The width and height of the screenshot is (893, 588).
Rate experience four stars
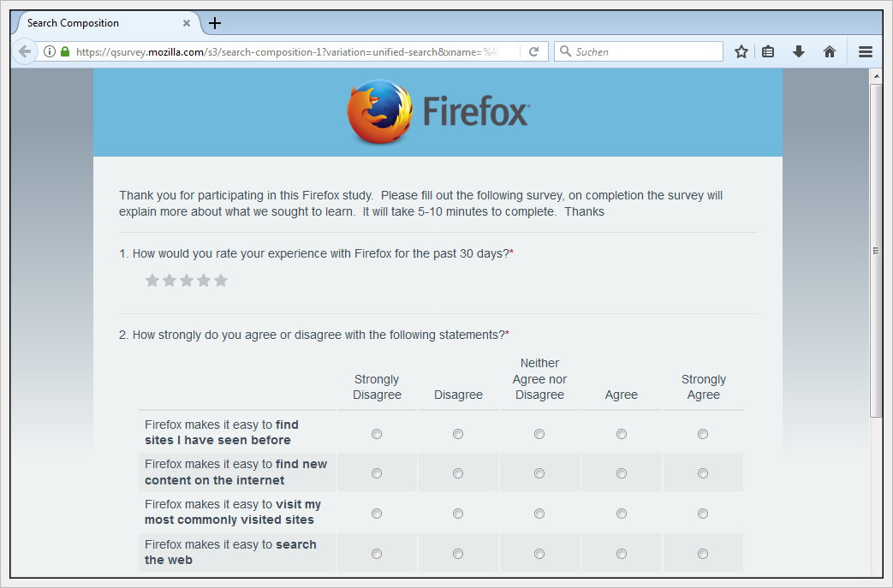[203, 280]
